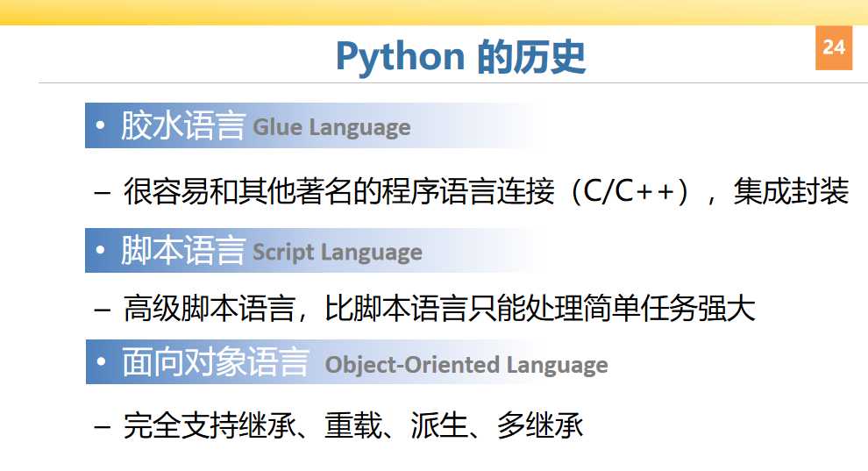Click the "Glue Language" English label
The height and width of the screenshot is (471, 868).
point(331,128)
